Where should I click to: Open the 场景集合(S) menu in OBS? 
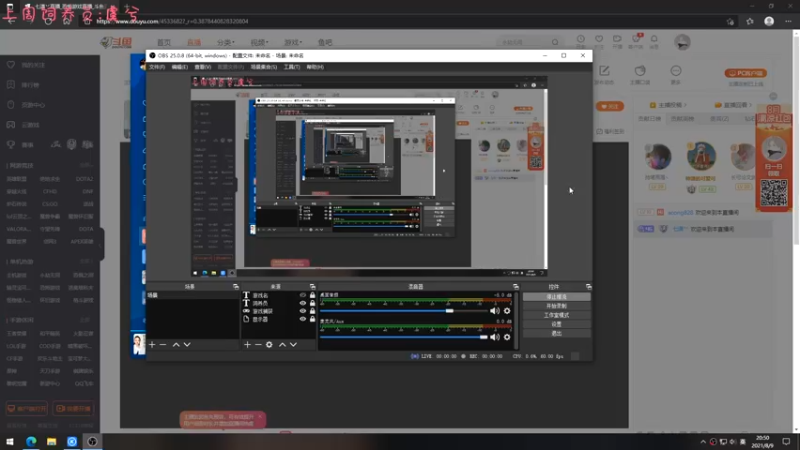click(x=264, y=67)
